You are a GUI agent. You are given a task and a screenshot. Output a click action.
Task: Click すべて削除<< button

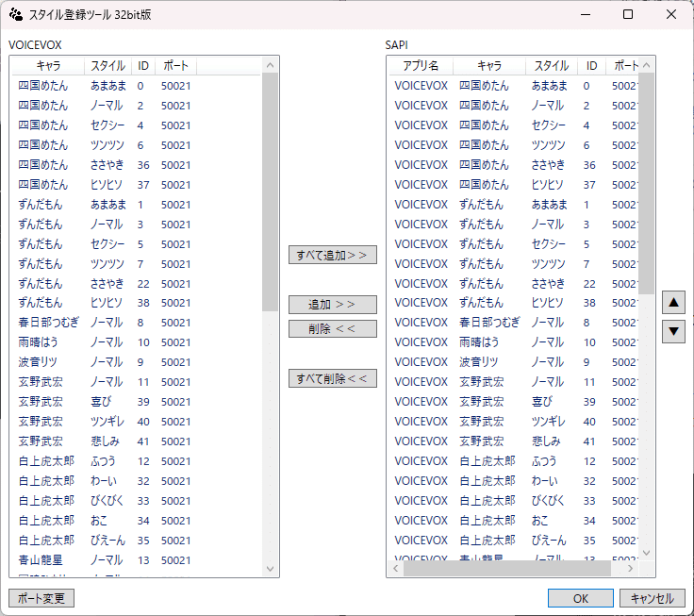point(333,378)
